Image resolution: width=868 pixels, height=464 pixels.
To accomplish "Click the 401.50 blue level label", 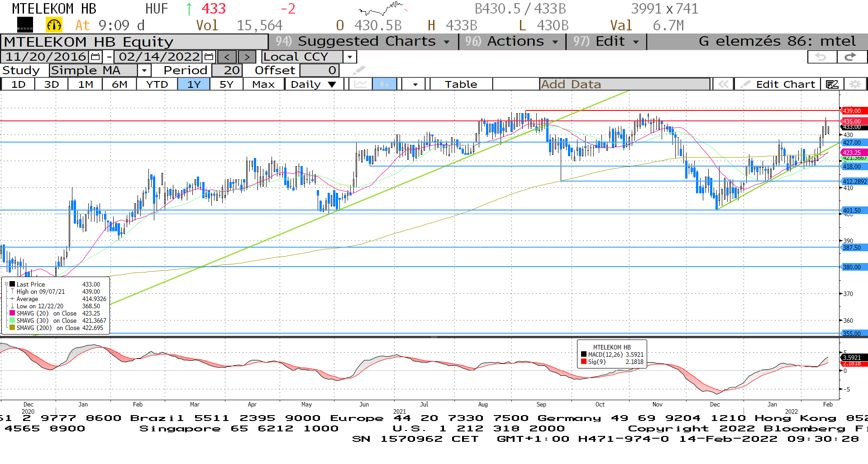I will click(x=854, y=210).
